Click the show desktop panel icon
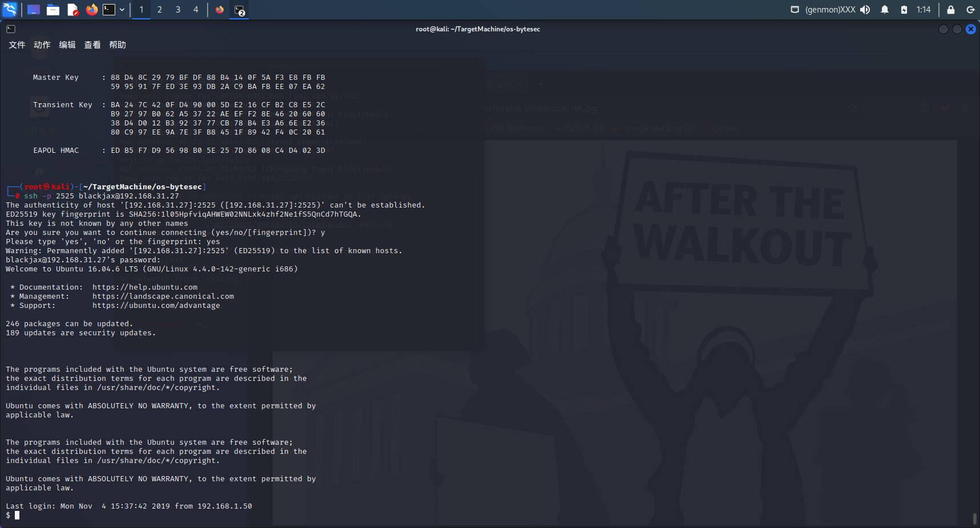 [x=34, y=10]
